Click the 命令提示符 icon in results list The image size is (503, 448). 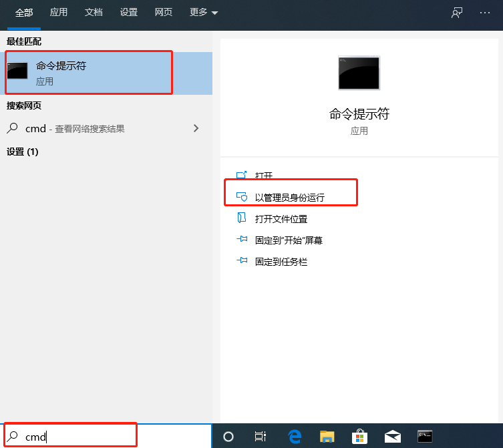point(17,71)
